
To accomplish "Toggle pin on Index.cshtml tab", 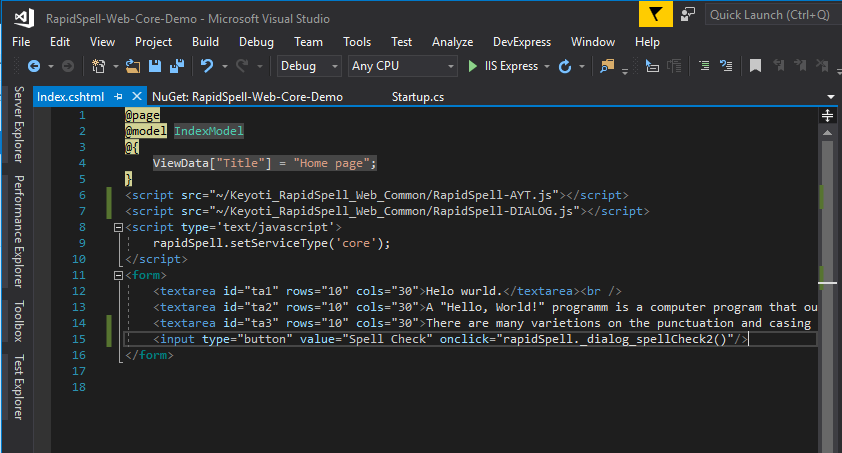I will (118, 97).
